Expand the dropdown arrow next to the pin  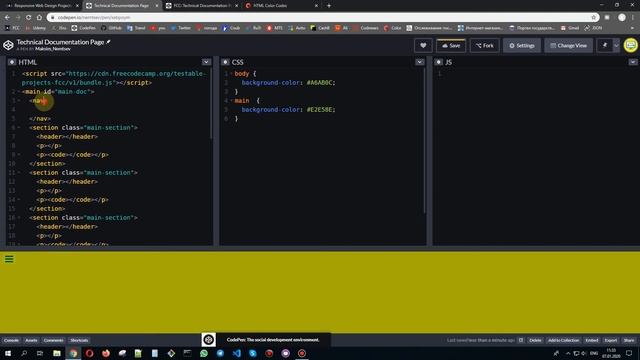tap(616, 45)
